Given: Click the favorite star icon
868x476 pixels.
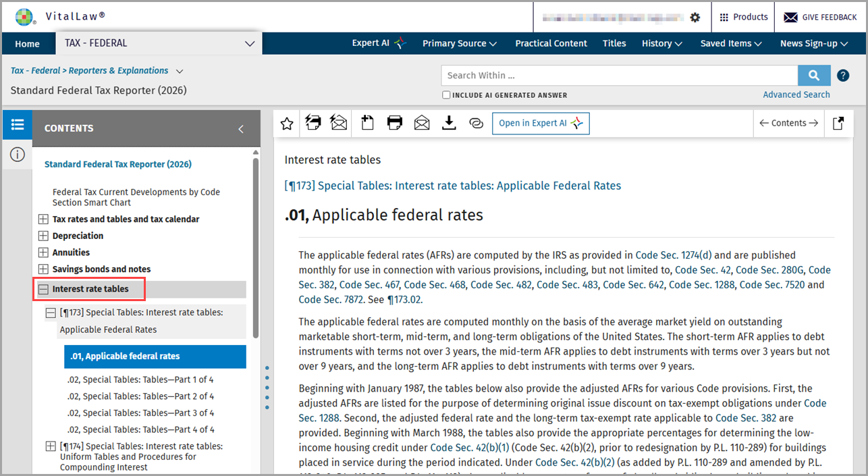Looking at the screenshot, I should point(287,124).
